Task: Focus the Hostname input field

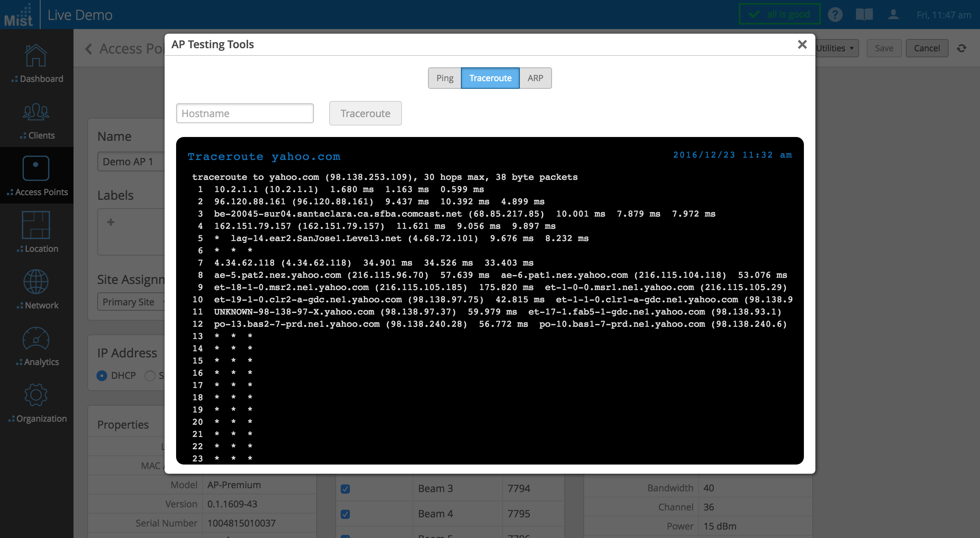Action: [x=245, y=114]
